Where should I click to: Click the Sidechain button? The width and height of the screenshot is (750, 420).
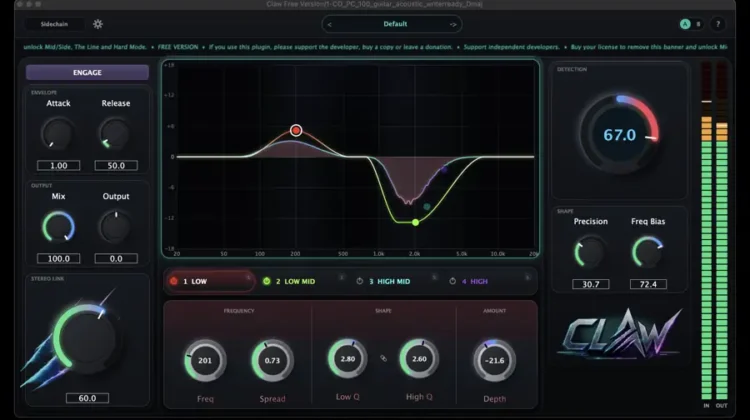pyautogui.click(x=54, y=24)
